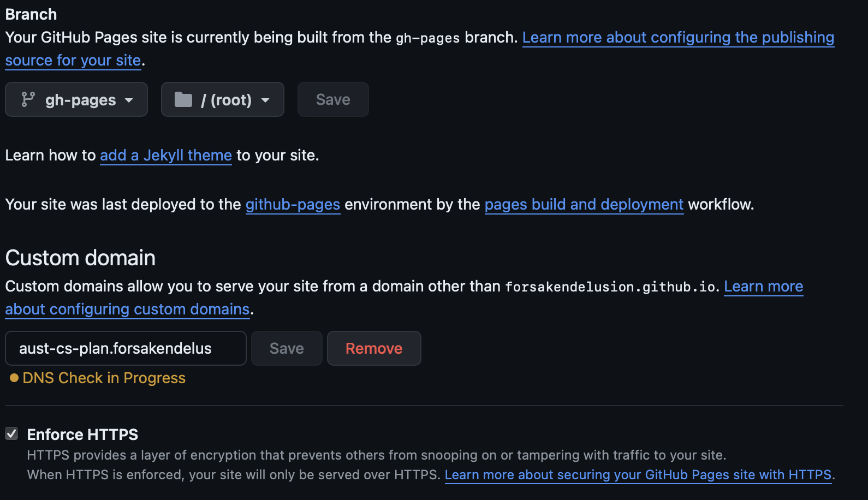
Task: Click the Enforce HTTPS label text
Action: point(82,434)
